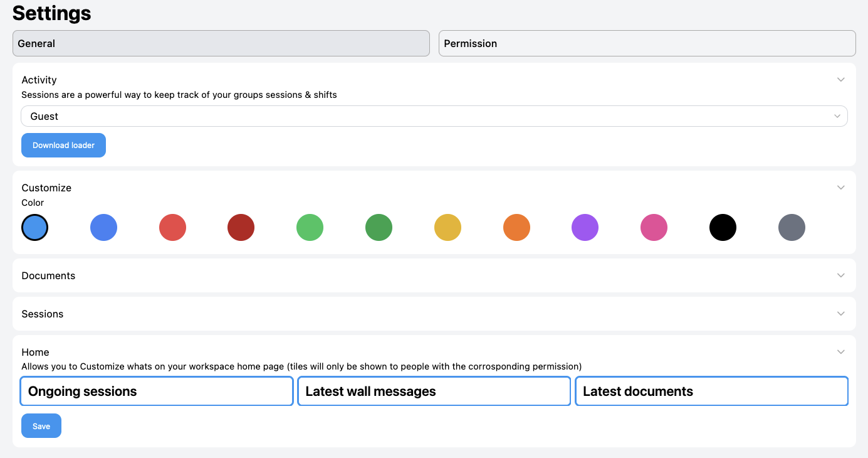Select the orange color swatch

tap(516, 227)
